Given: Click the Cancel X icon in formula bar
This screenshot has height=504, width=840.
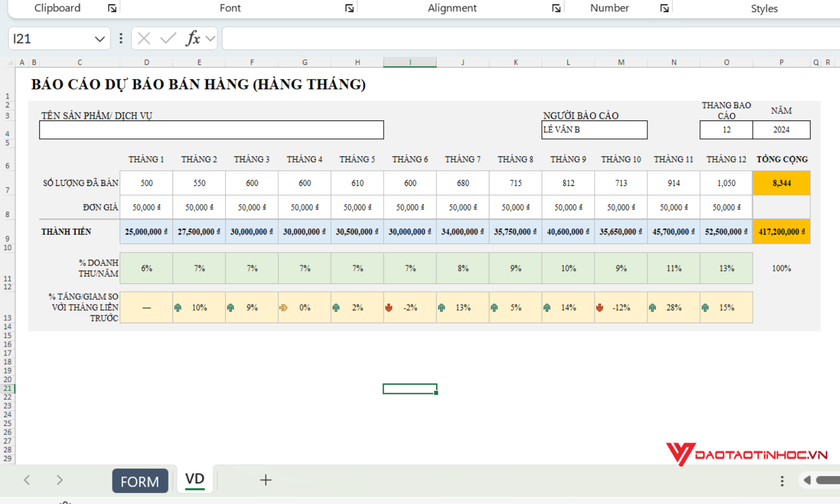Looking at the screenshot, I should coord(143,38).
